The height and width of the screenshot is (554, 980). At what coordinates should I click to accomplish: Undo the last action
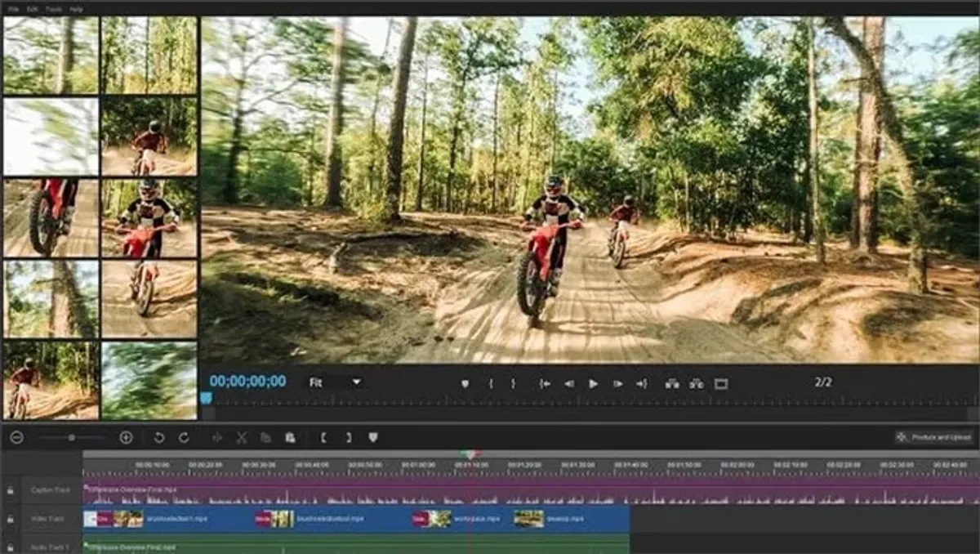[x=159, y=437]
